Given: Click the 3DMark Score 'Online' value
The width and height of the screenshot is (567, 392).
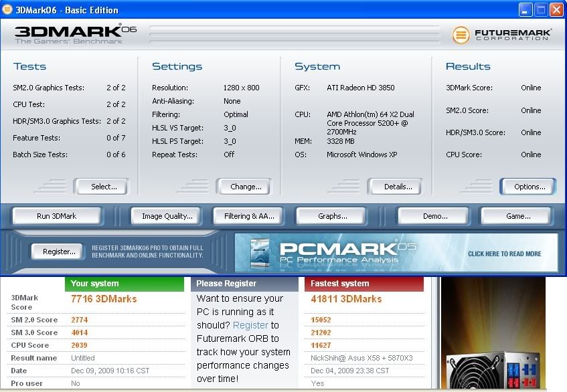Looking at the screenshot, I should pyautogui.click(x=531, y=88).
